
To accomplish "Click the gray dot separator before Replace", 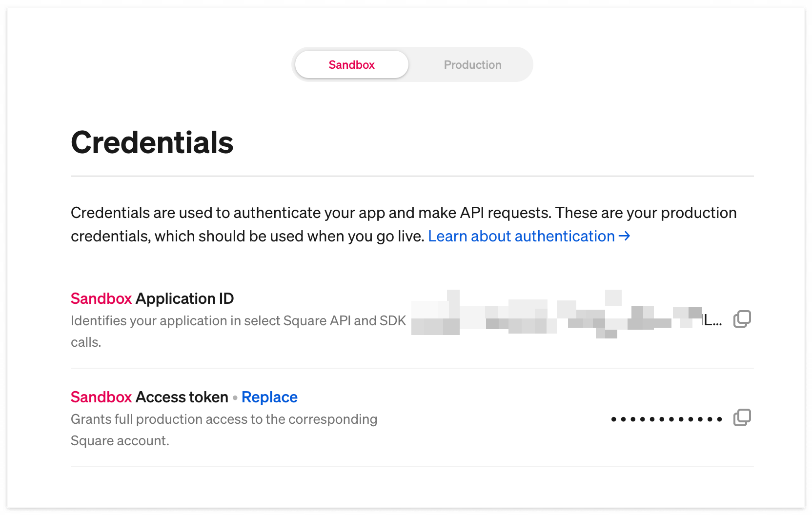I will coord(235,398).
